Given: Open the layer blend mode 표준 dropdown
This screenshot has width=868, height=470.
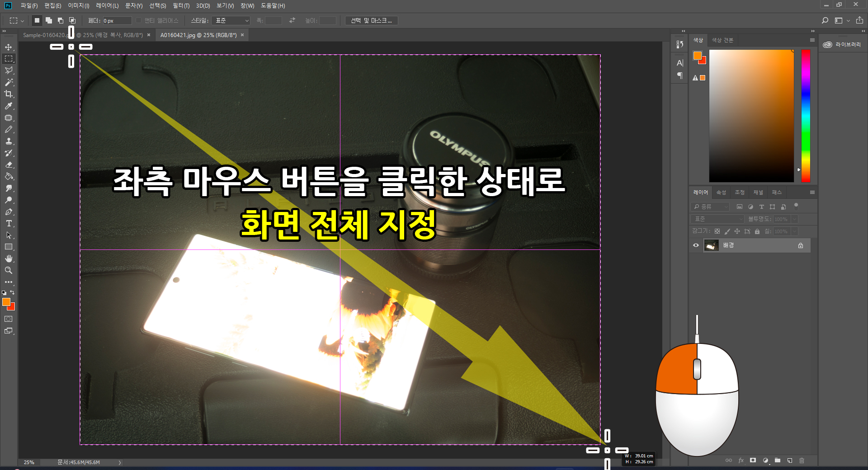Looking at the screenshot, I should point(717,219).
